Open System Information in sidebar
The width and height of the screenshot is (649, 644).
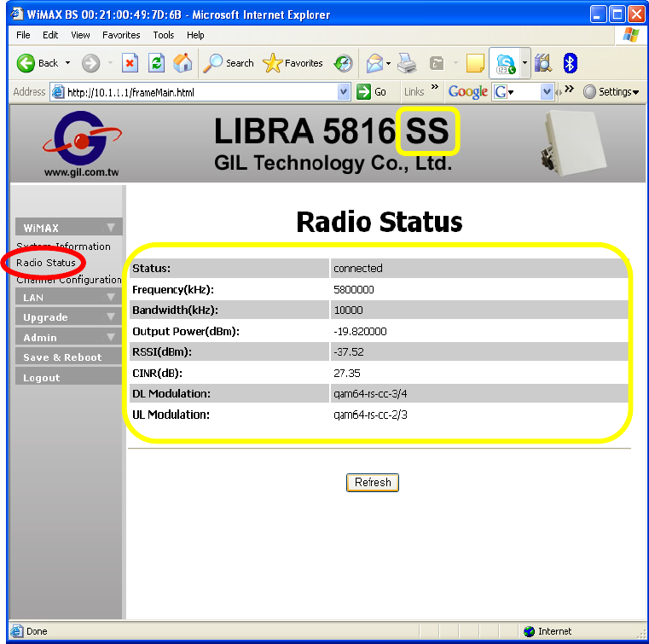pos(63,247)
